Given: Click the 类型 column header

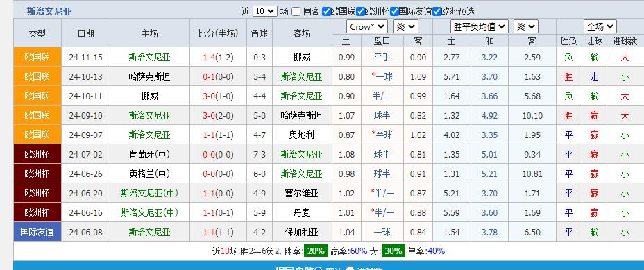Looking at the screenshot, I should 37,33.
